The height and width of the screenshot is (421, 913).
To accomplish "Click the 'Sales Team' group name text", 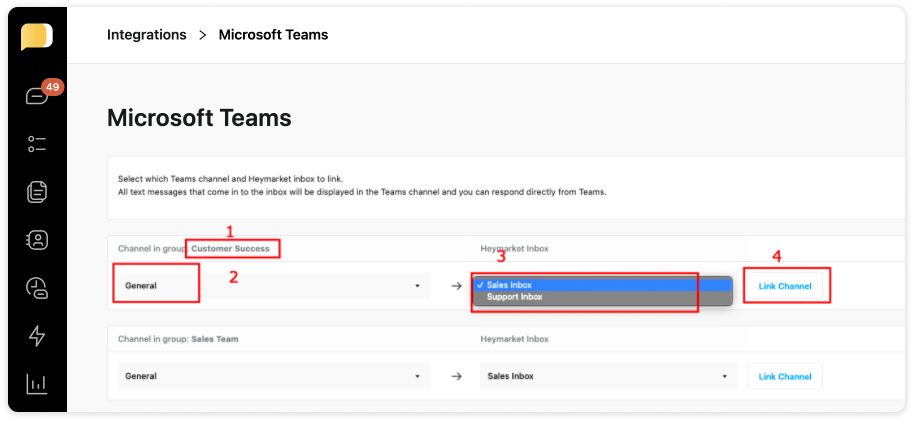I will point(215,339).
